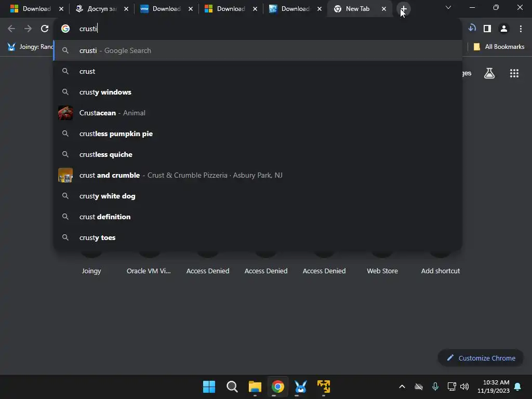The height and width of the screenshot is (399, 532).
Task: Reload the current page
Action: point(45,29)
